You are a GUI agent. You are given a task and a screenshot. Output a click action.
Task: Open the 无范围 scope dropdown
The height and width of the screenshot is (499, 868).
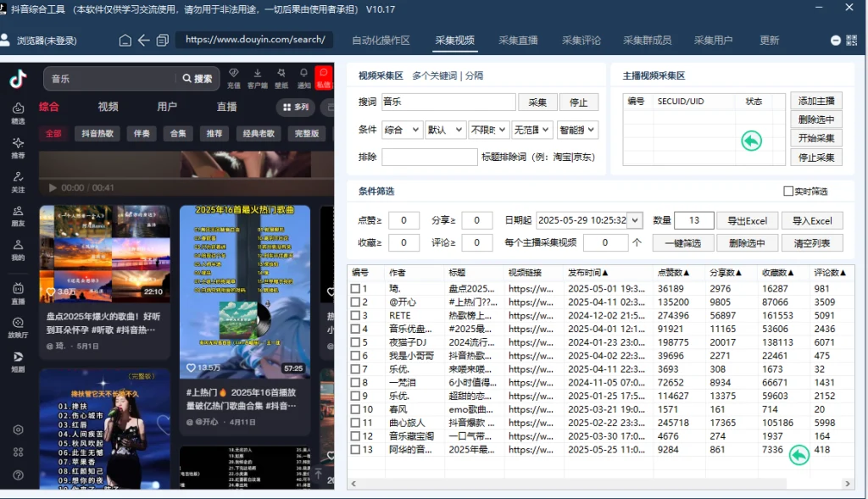point(532,130)
